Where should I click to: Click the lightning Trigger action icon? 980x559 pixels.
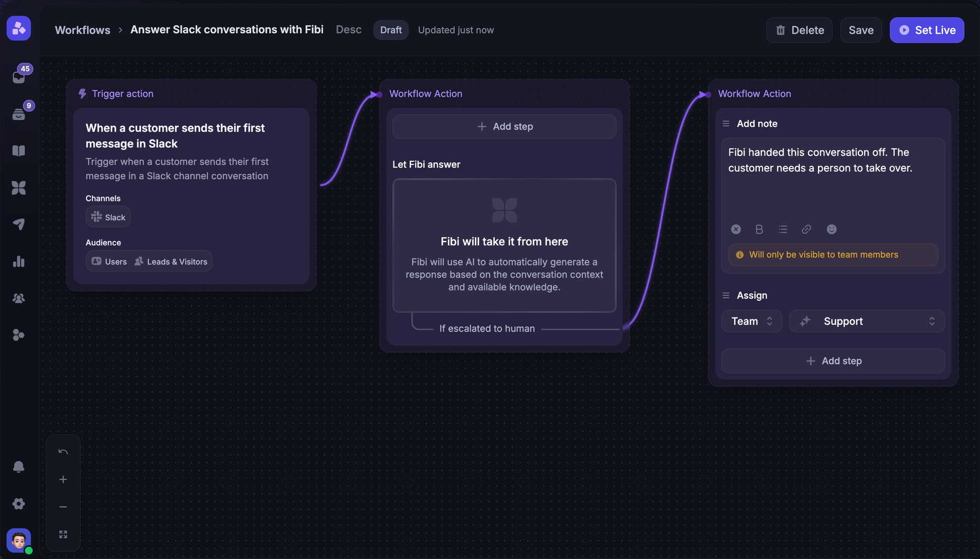82,94
